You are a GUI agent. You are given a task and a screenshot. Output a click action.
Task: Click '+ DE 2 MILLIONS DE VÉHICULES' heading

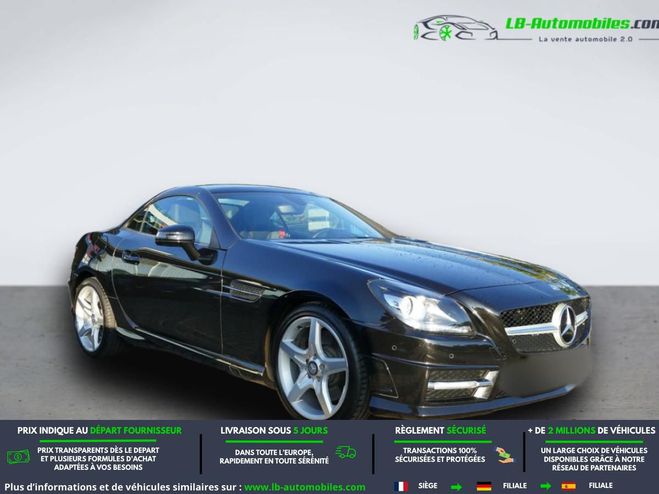coord(592,431)
